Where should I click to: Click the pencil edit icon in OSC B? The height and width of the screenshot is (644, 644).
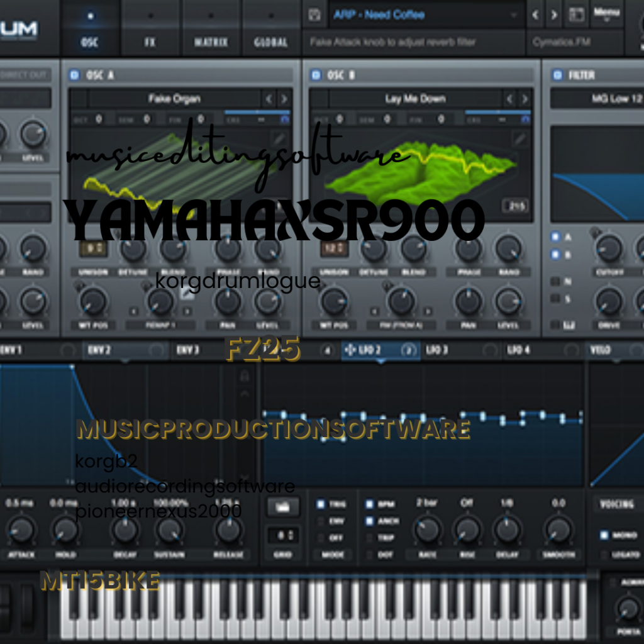(519, 139)
